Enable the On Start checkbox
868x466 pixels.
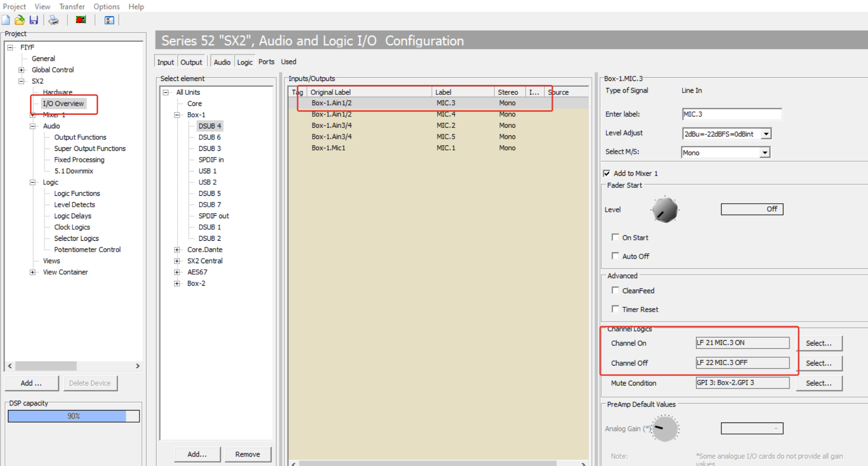coord(615,237)
